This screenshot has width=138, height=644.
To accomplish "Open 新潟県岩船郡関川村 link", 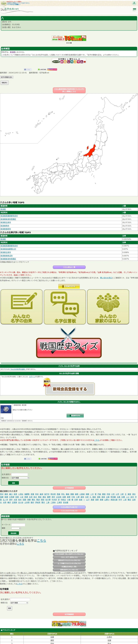I will 8,249.
